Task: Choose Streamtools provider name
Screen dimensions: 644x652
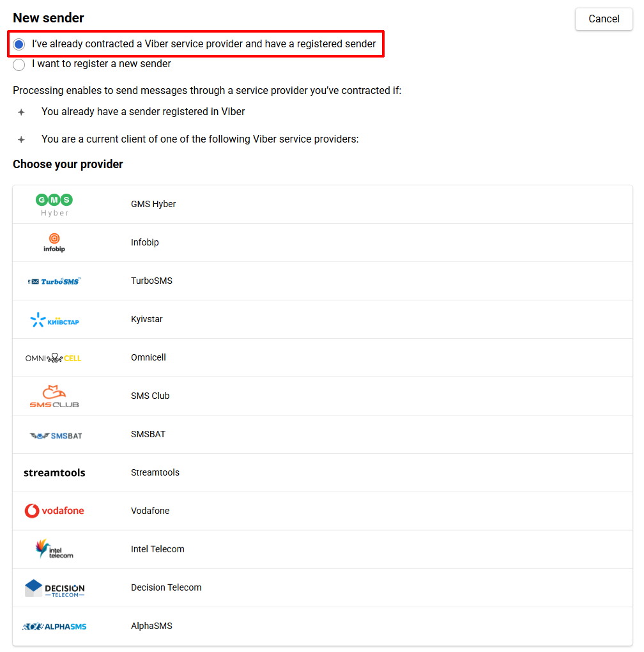Action: (x=155, y=473)
